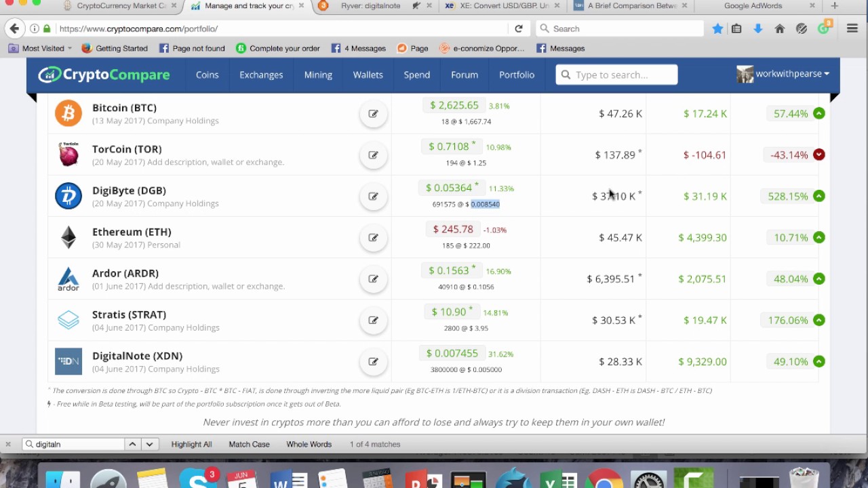Click the DigitalNote XDN logo
Image resolution: width=868 pixels, height=488 pixels.
pyautogui.click(x=68, y=361)
